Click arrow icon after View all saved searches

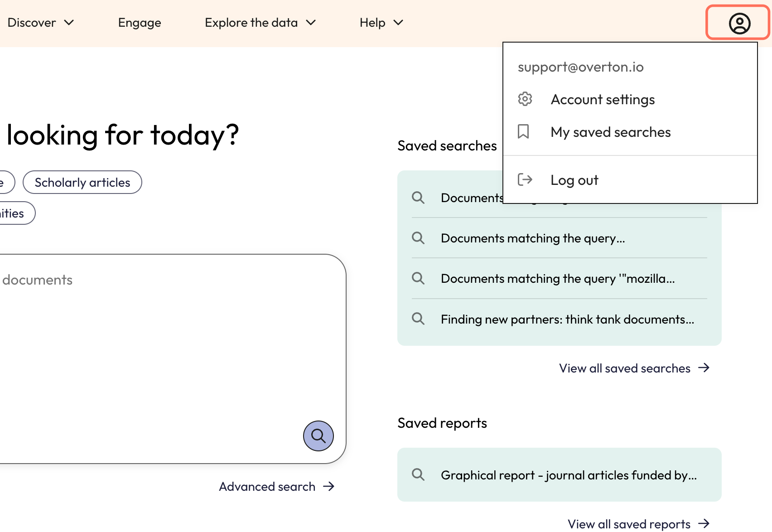704,368
